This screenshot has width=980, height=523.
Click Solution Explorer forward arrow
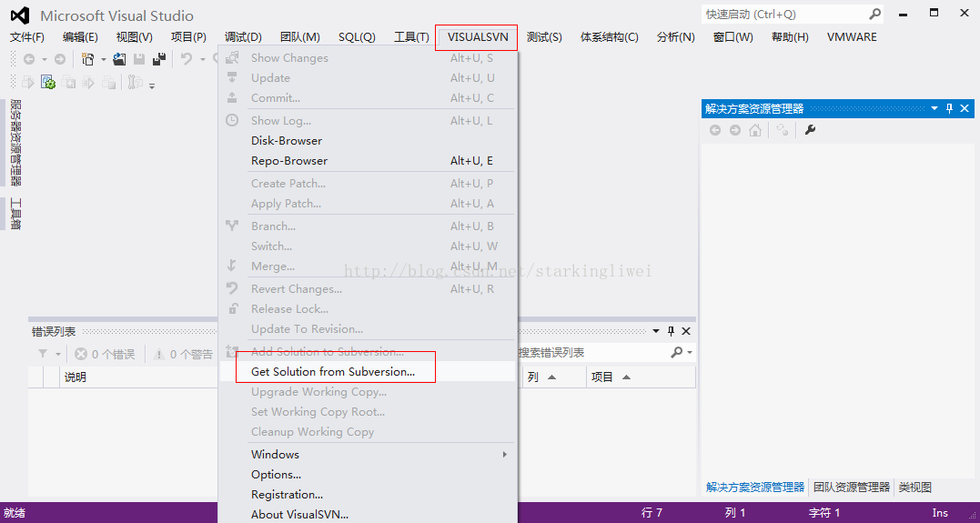tap(735, 130)
